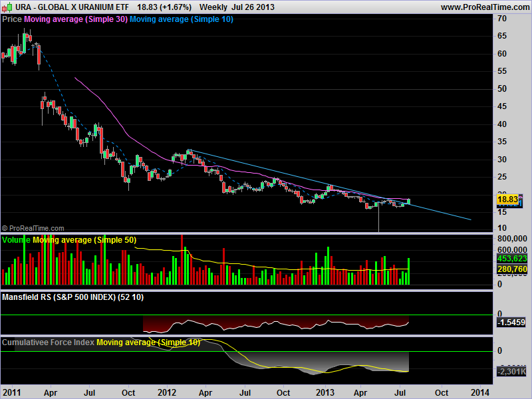Click the yellow 280,760 volume average tag

click(511, 269)
